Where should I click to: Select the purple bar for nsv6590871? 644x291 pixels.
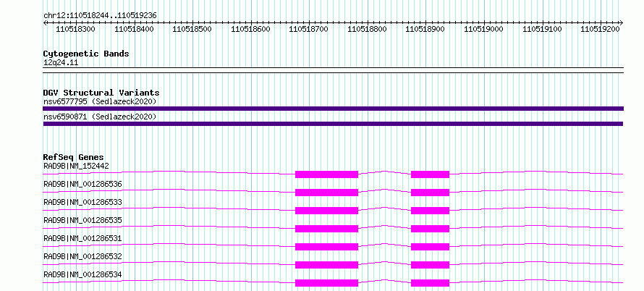[x=333, y=124]
